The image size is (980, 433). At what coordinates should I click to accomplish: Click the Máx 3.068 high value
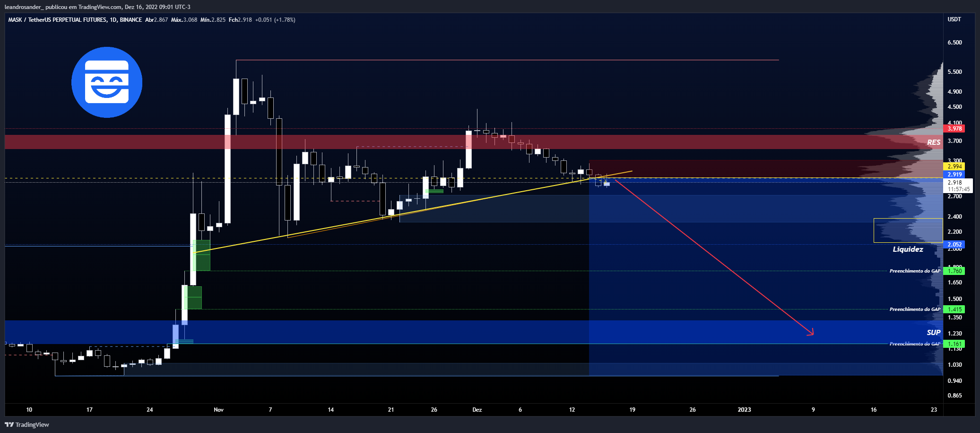coord(184,20)
